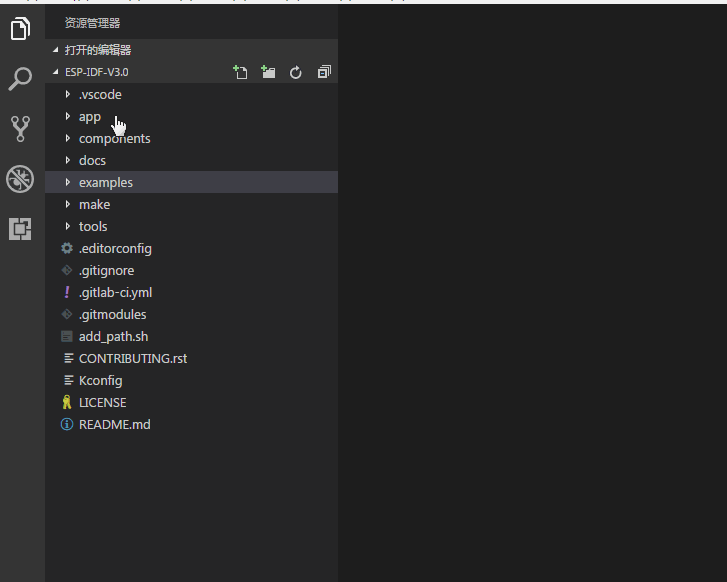This screenshot has width=727, height=582.
Task: Click the New Folder icon
Action: point(268,72)
